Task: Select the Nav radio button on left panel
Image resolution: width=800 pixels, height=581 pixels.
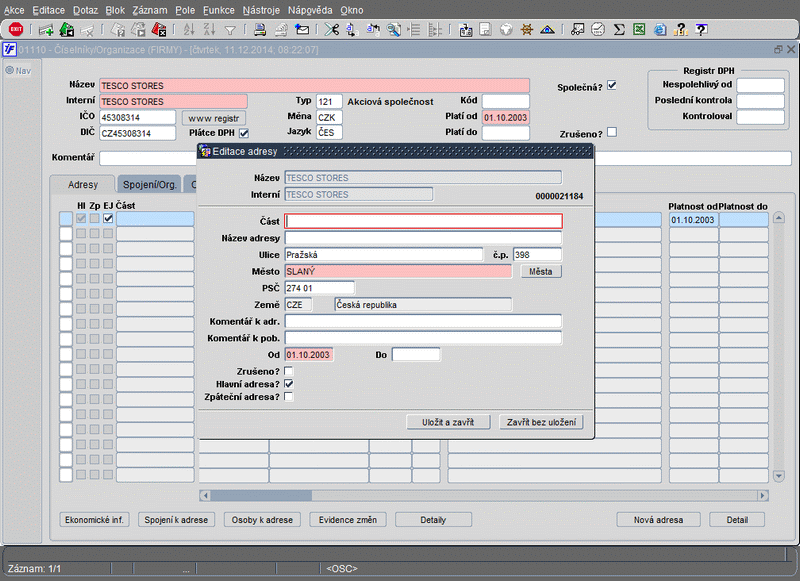Action: pyautogui.click(x=9, y=70)
